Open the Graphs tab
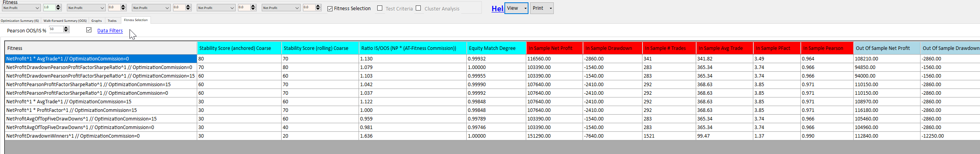980x154 pixels. point(96,21)
